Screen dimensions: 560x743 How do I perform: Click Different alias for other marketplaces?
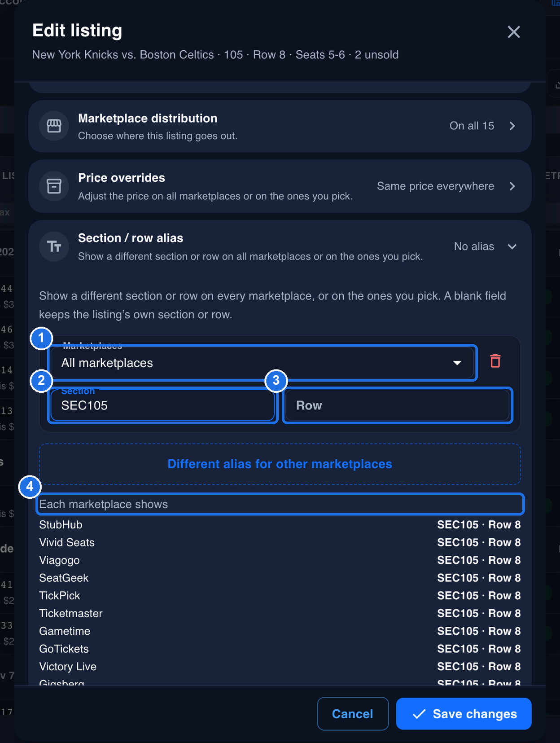coord(280,464)
